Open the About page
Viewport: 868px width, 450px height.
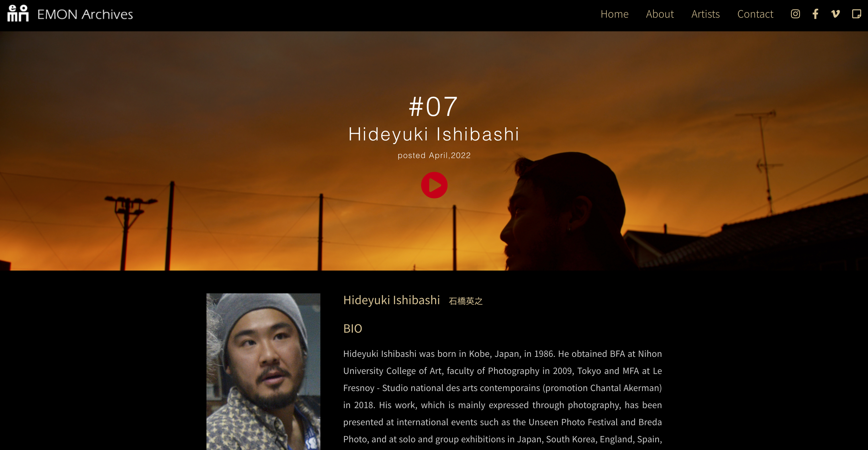pos(660,14)
